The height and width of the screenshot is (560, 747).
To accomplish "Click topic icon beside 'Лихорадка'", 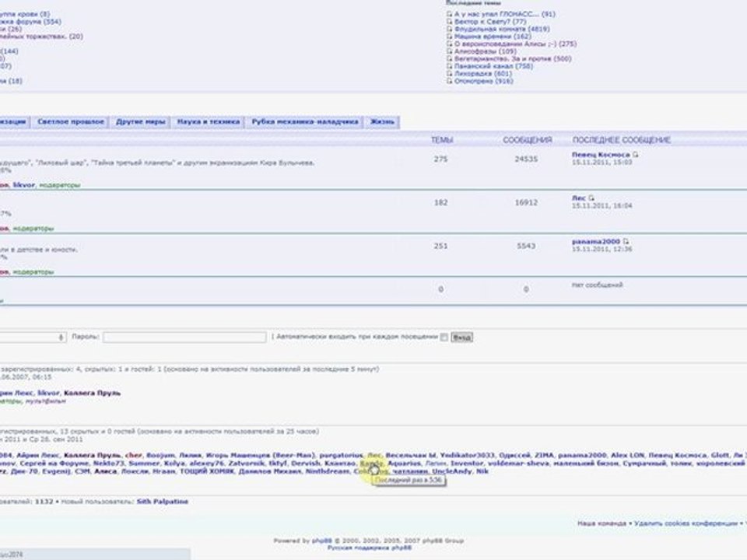I will 449,74.
